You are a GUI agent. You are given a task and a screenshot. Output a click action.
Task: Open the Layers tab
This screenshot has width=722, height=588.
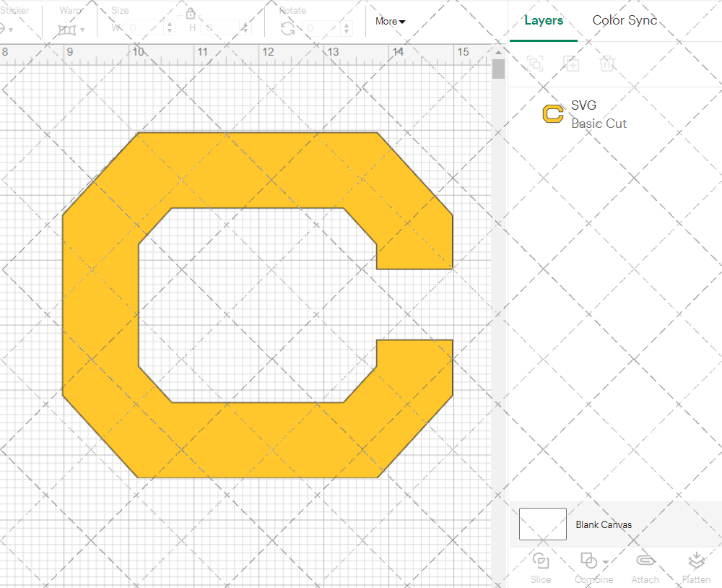coord(544,20)
